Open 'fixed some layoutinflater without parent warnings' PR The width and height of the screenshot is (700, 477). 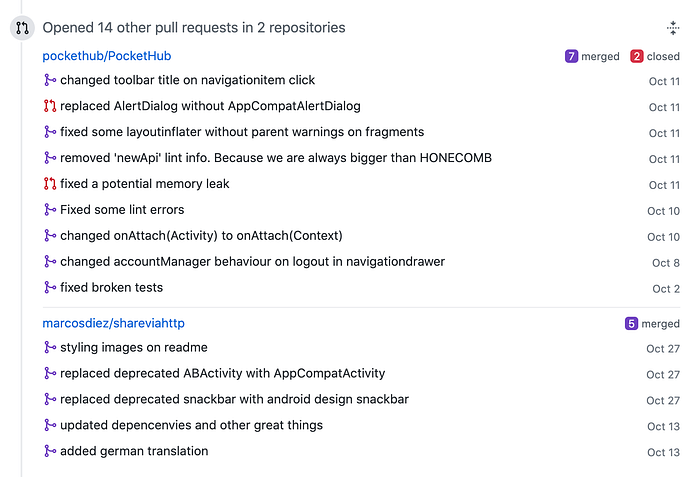coord(242,132)
